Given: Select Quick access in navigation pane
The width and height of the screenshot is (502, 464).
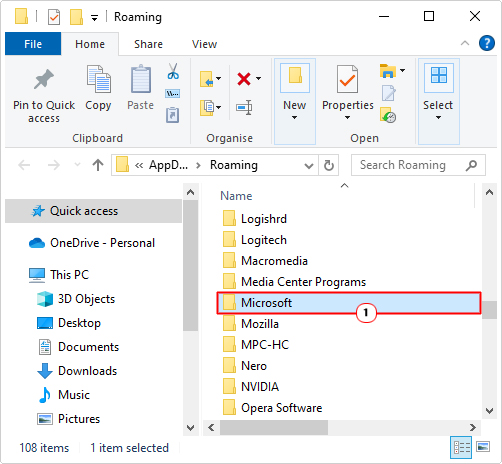Looking at the screenshot, I should pos(93,211).
